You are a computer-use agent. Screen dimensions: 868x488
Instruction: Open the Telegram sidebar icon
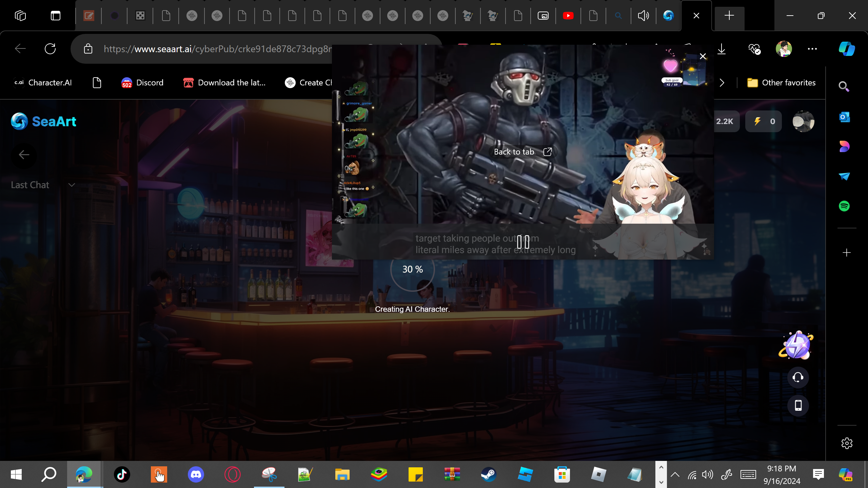point(844,176)
